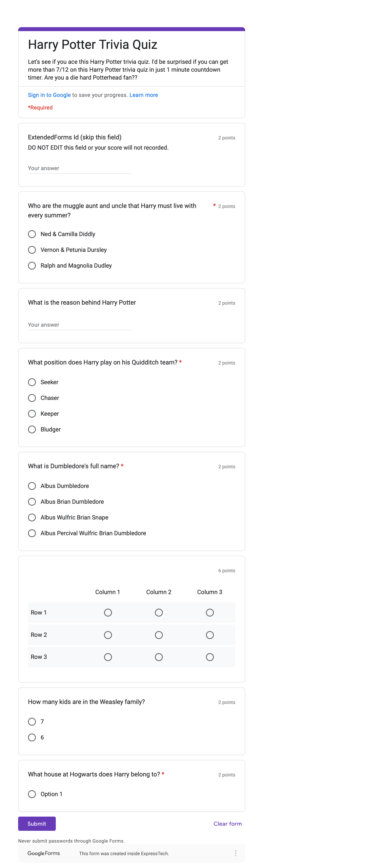Choose 6 for Weasley family kids
Image resolution: width=365 pixels, height=868 pixels.
point(32,737)
